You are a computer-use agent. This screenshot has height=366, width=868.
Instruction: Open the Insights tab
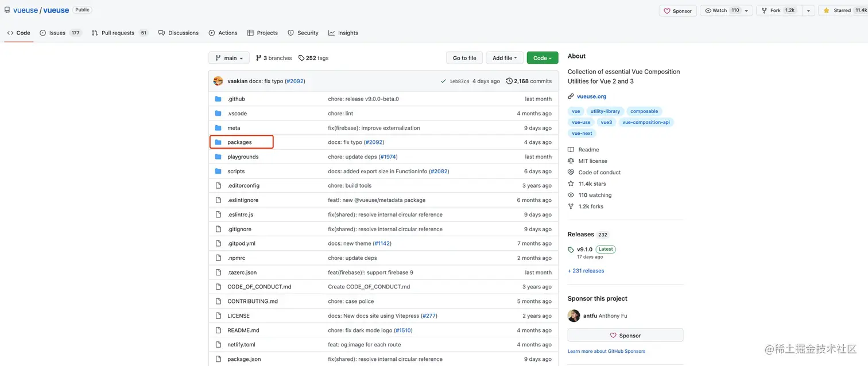343,33
